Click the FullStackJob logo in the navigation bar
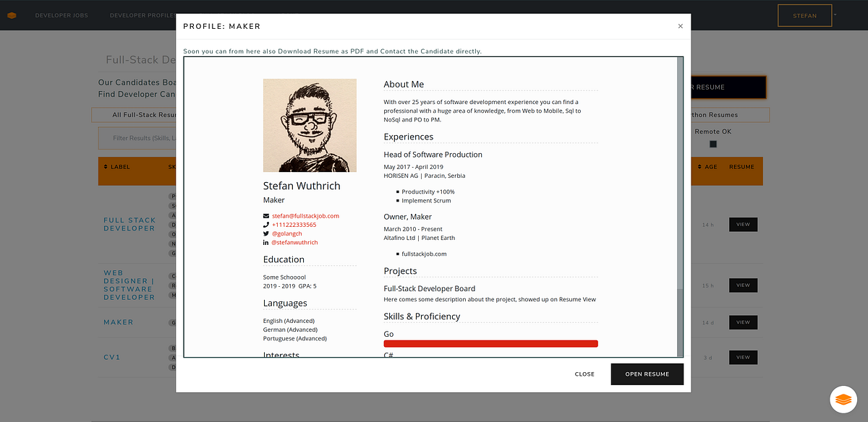The image size is (868, 422). 12,14
